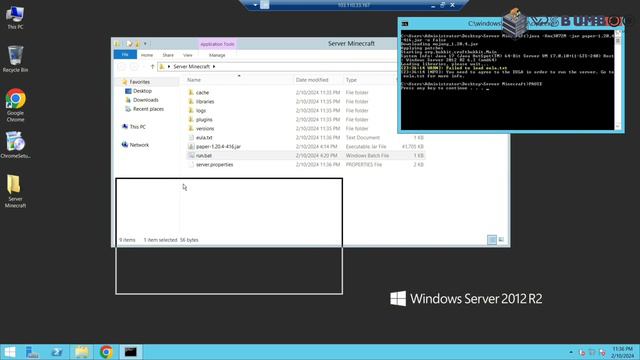Select the run.bat file icon
This screenshot has width=640, height=360.
click(x=191, y=156)
